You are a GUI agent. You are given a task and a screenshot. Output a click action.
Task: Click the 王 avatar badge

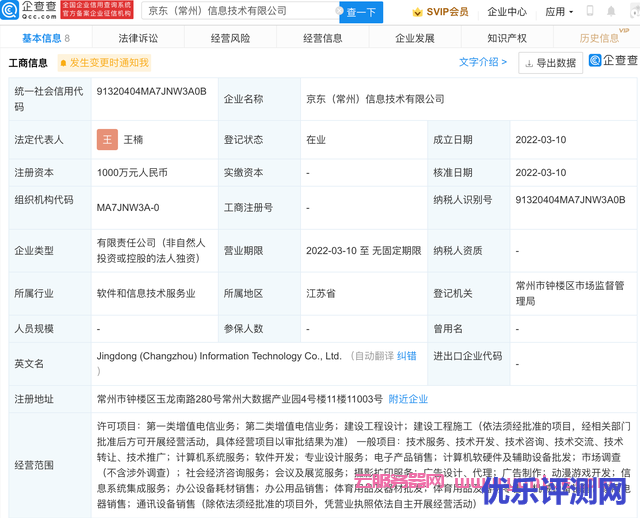(x=107, y=140)
